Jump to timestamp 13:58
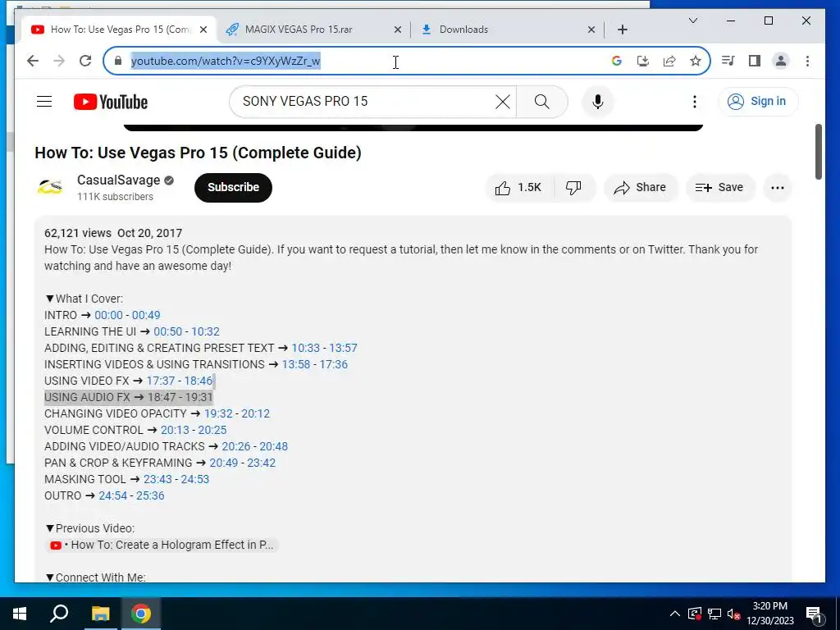 pos(295,364)
